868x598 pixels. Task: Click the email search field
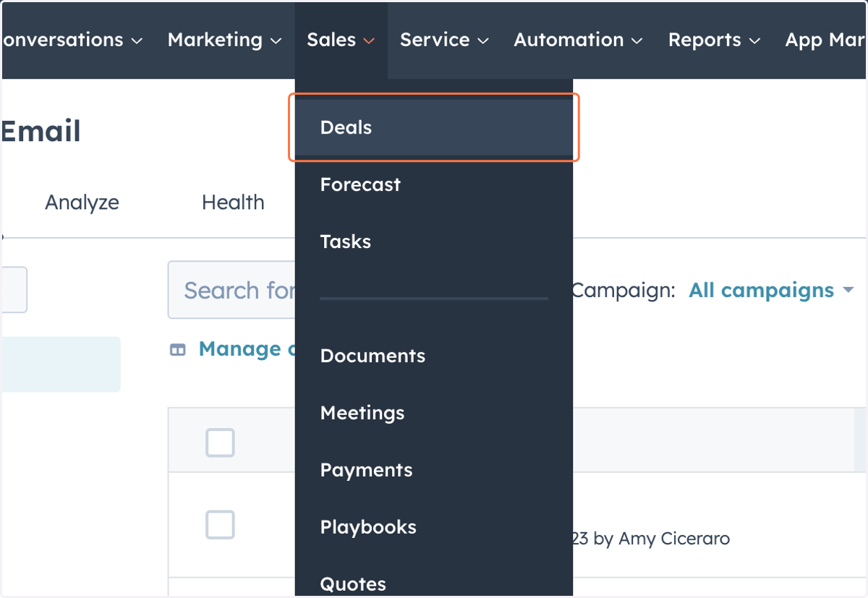click(231, 290)
